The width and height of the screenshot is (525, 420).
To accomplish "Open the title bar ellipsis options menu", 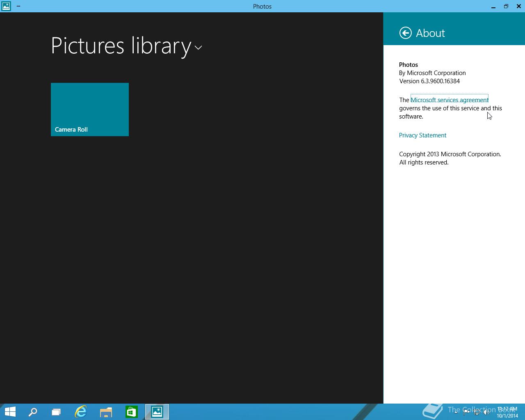I will pyautogui.click(x=18, y=6).
